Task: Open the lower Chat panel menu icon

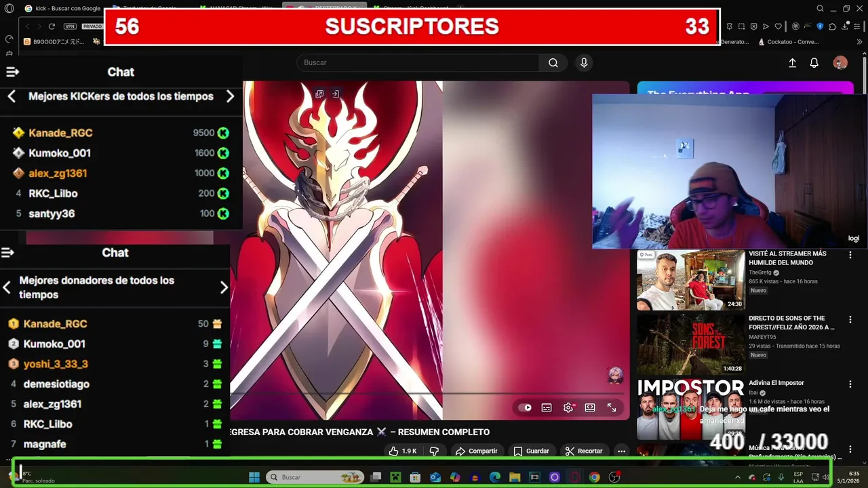Action: point(7,253)
